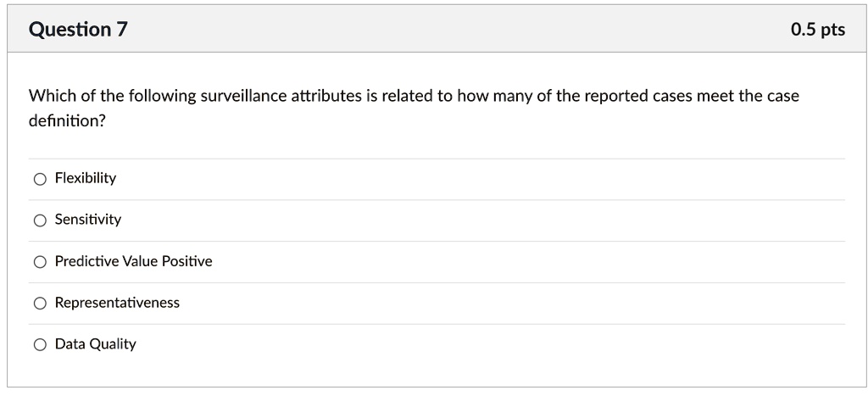868x396 pixels.
Task: Click the word "attributes" in the question
Action: pyautogui.click(x=326, y=97)
